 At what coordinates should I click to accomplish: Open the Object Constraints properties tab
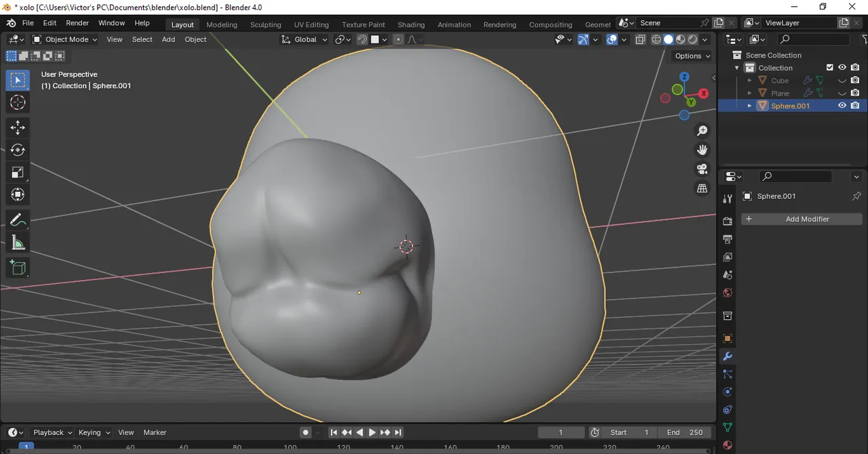(728, 410)
